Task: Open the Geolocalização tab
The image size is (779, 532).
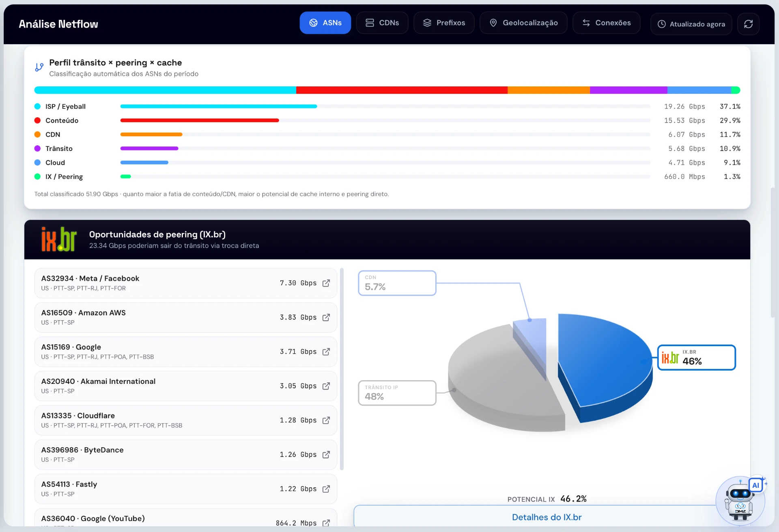Action: 523,23
